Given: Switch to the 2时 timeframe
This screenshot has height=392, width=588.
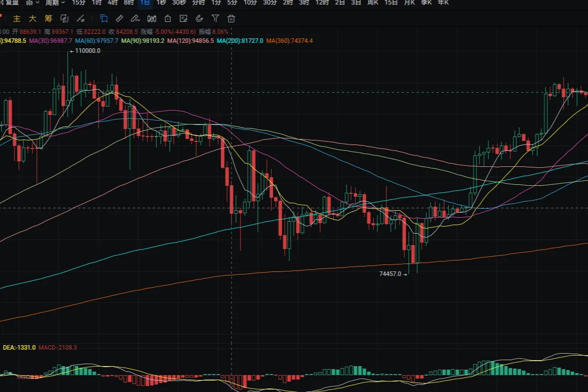Looking at the screenshot, I should [288, 2].
